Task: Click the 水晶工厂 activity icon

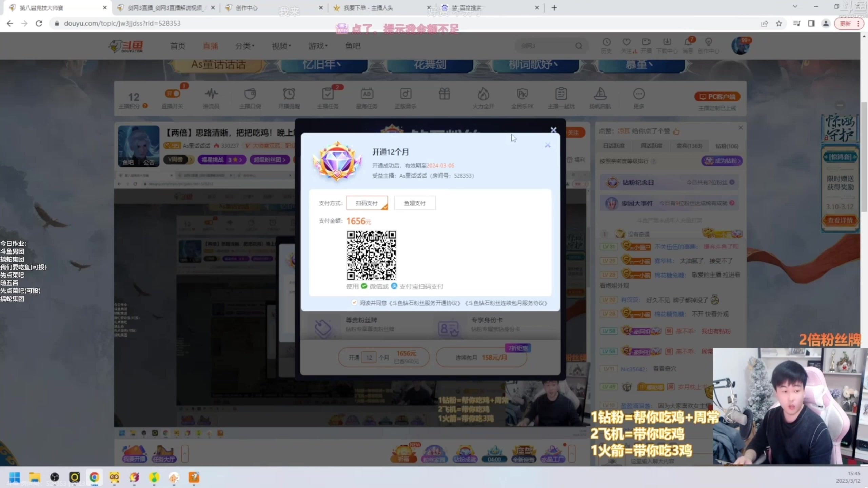Action: pos(553,453)
